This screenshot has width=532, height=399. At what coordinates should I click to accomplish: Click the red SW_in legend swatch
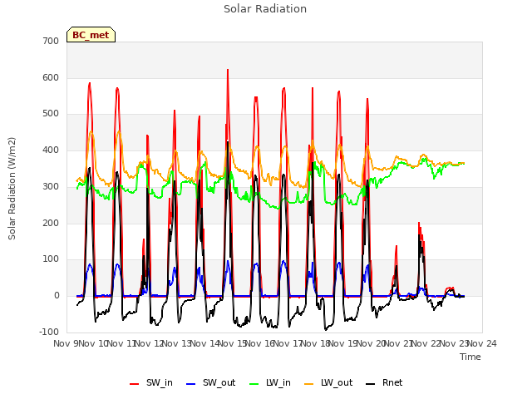(135, 384)
